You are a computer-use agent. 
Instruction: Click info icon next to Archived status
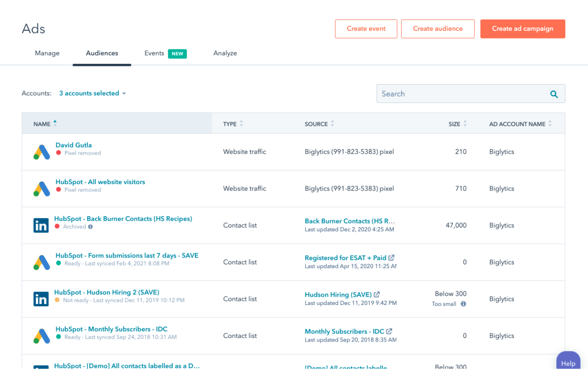(x=90, y=227)
